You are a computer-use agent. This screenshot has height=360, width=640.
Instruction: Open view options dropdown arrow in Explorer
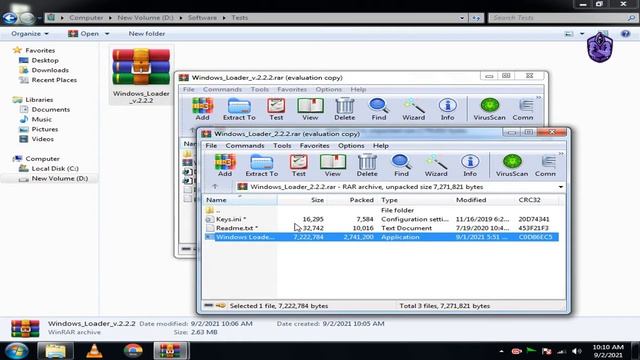582,34
